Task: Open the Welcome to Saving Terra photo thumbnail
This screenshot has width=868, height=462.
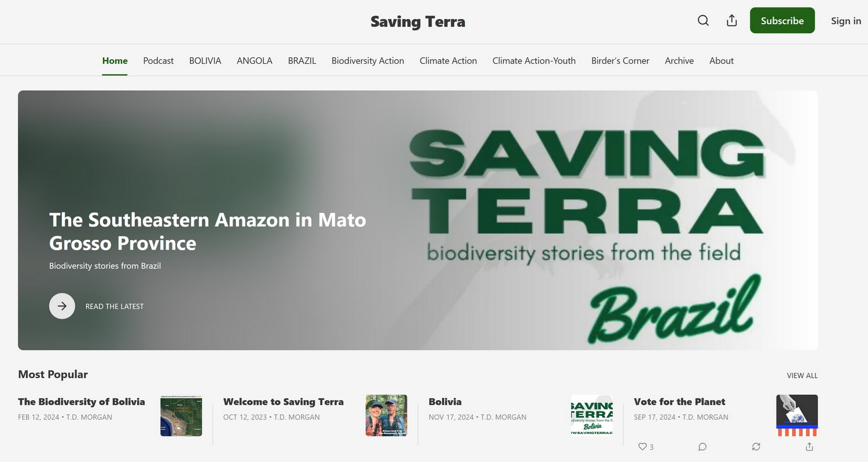Action: point(387,416)
